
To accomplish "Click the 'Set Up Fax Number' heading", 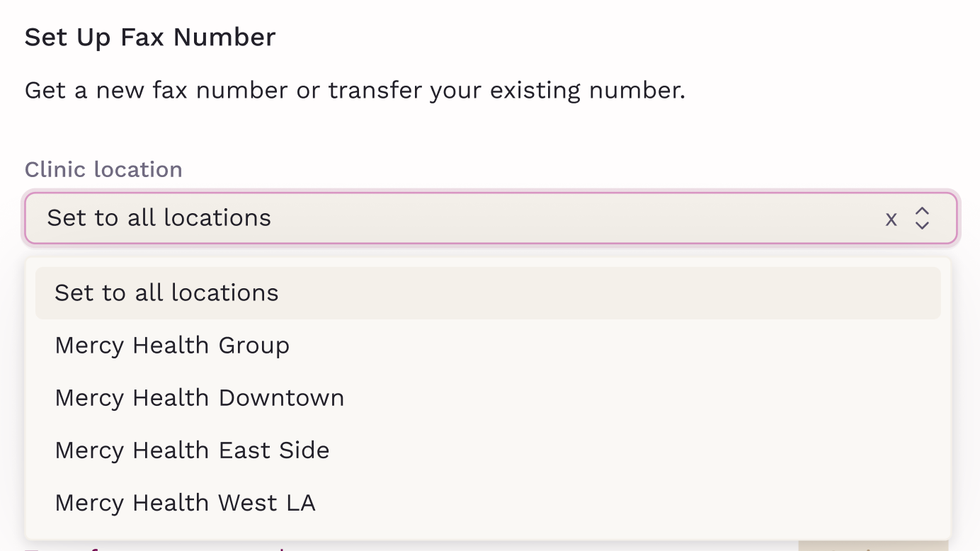I will point(150,38).
